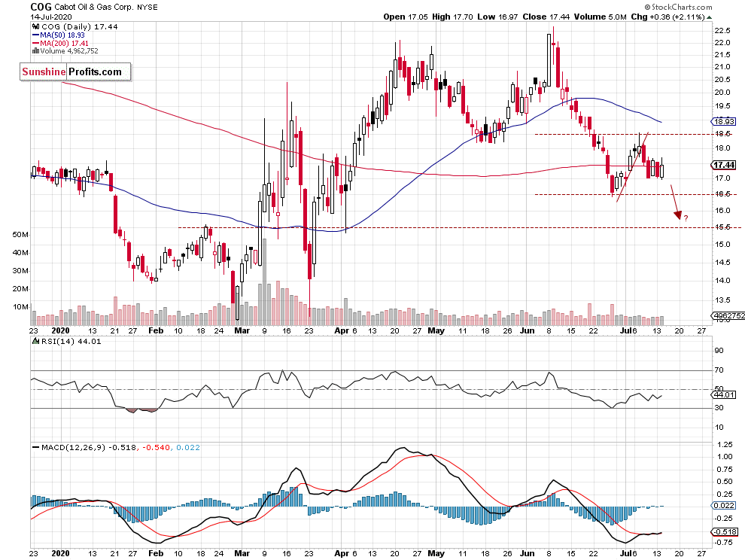Click the COG ticker symbol title
This screenshot has width=745, height=560.
(41, 7)
